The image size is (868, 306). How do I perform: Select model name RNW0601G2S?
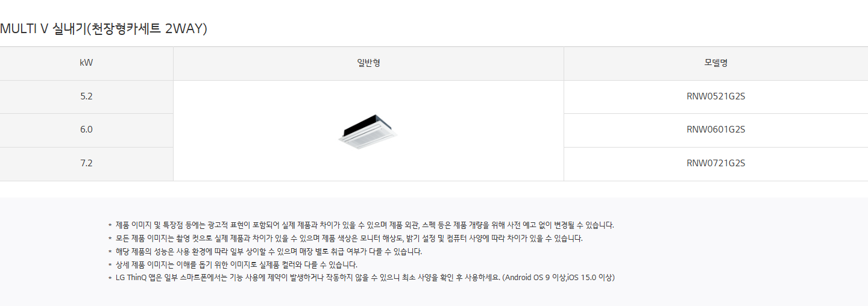[715, 130]
